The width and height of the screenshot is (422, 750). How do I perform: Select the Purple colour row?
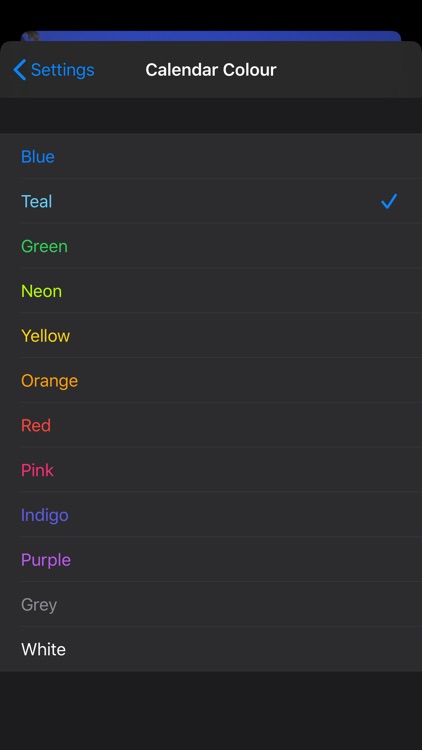(211, 560)
